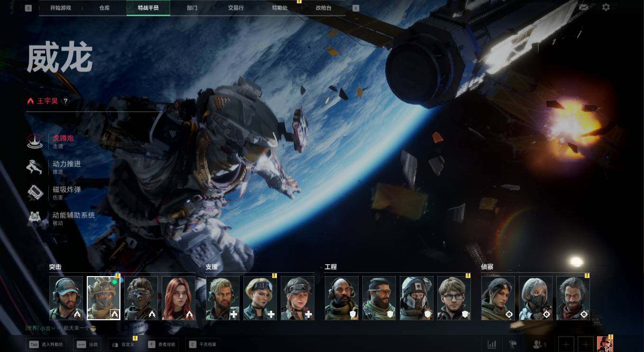Open the bar chart statistics icon

(492, 344)
